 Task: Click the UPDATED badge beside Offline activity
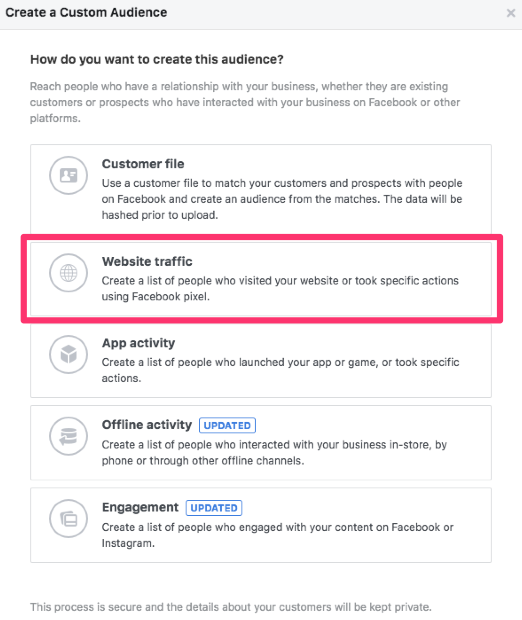(227, 425)
